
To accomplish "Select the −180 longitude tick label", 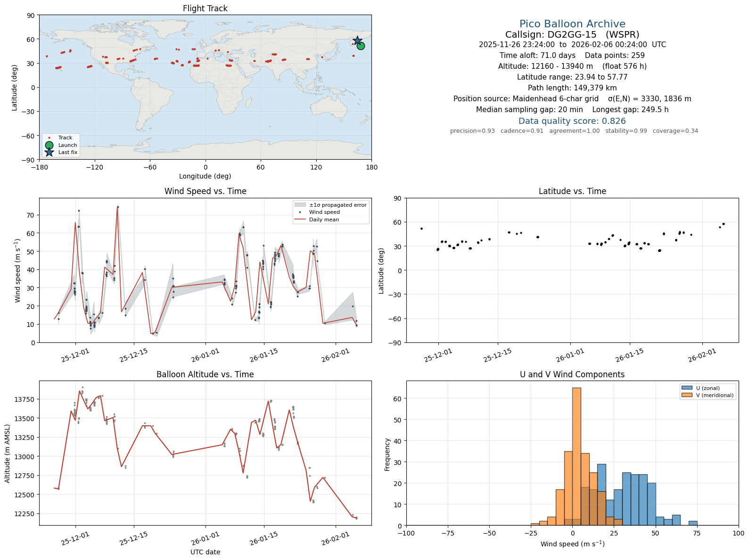I will point(39,167).
